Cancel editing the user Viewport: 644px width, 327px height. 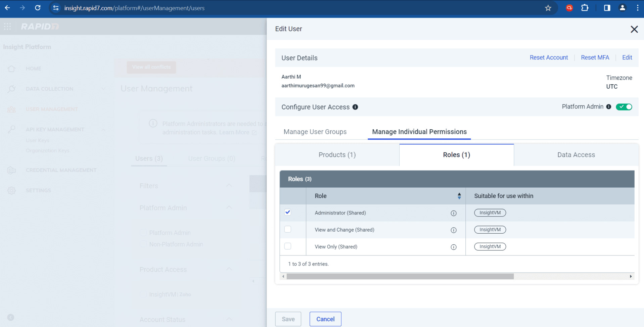click(325, 319)
